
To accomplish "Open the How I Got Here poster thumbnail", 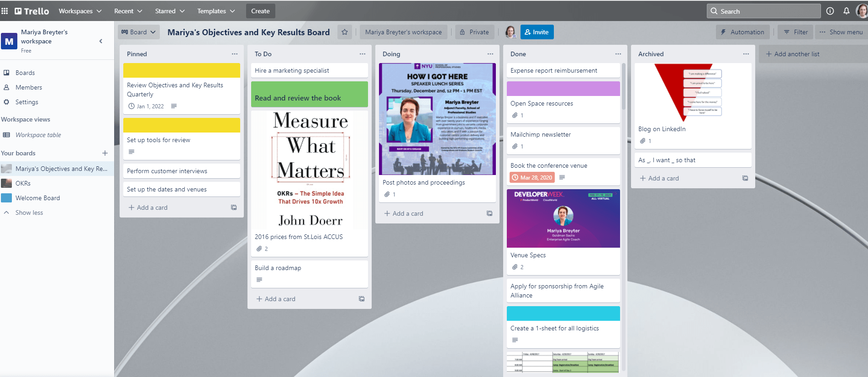I will click(437, 119).
